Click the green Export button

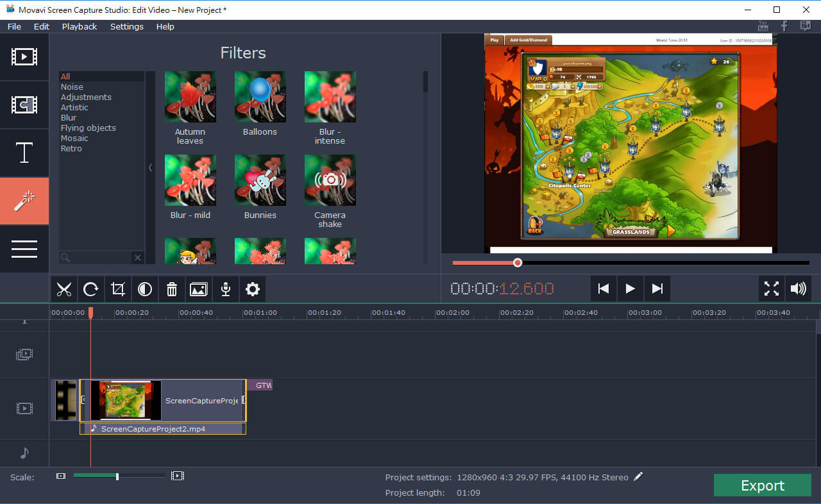(x=762, y=485)
